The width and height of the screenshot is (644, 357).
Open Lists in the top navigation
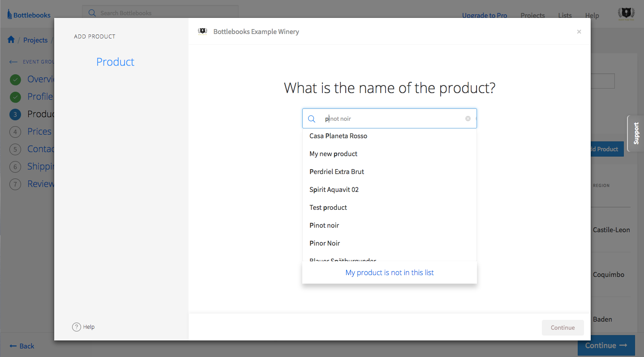point(565,15)
